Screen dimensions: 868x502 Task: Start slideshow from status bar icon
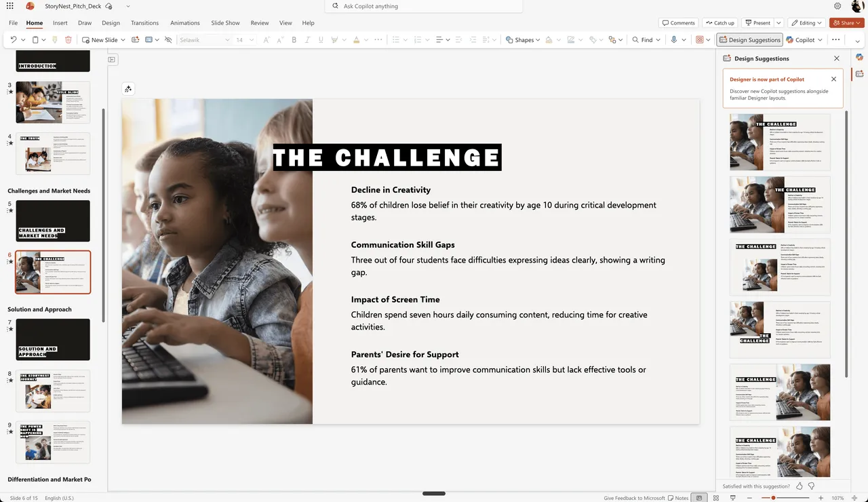click(732, 498)
